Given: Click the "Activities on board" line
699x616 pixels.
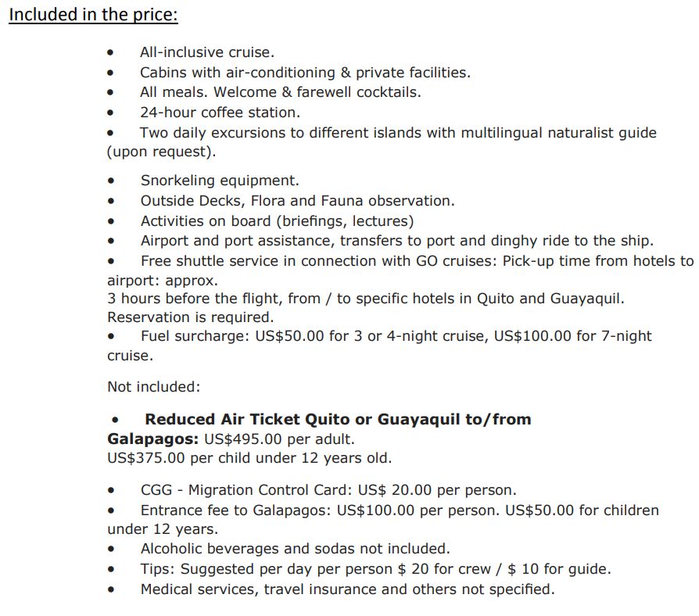Looking at the screenshot, I should coord(277,221).
